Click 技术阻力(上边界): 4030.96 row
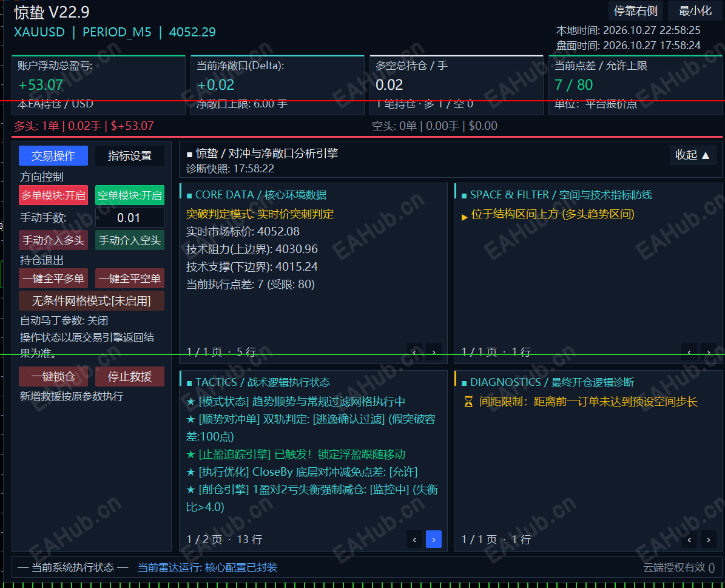Viewport: 725px width, 588px height. click(252, 249)
